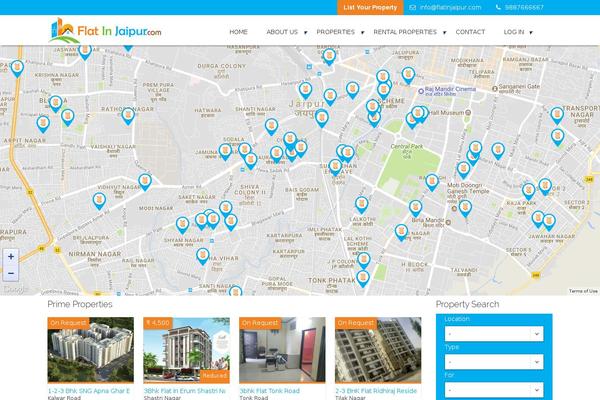
Task: Click the info@flatnjaipur.com email link
Action: [450, 7]
